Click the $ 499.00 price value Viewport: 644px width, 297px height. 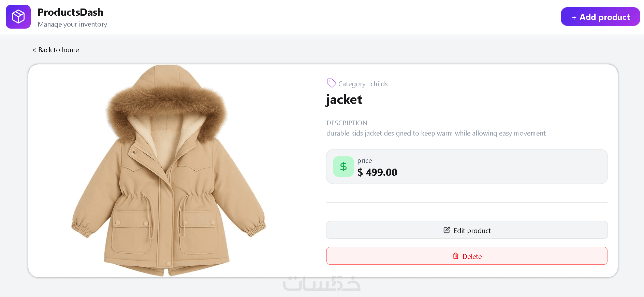[377, 172]
